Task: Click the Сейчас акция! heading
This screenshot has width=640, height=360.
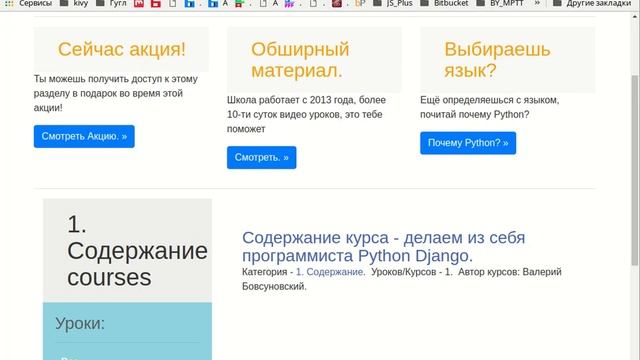Action: (122, 49)
